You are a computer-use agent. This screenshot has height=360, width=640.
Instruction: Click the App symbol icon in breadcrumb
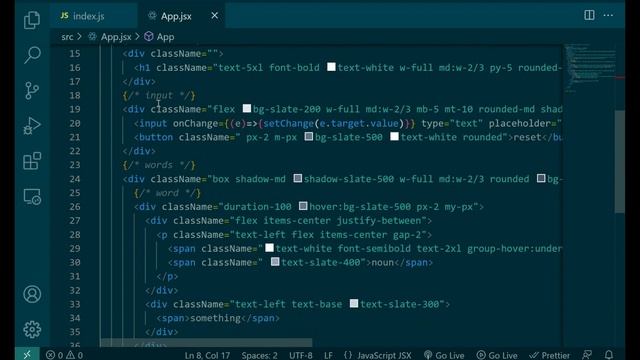coord(149,37)
